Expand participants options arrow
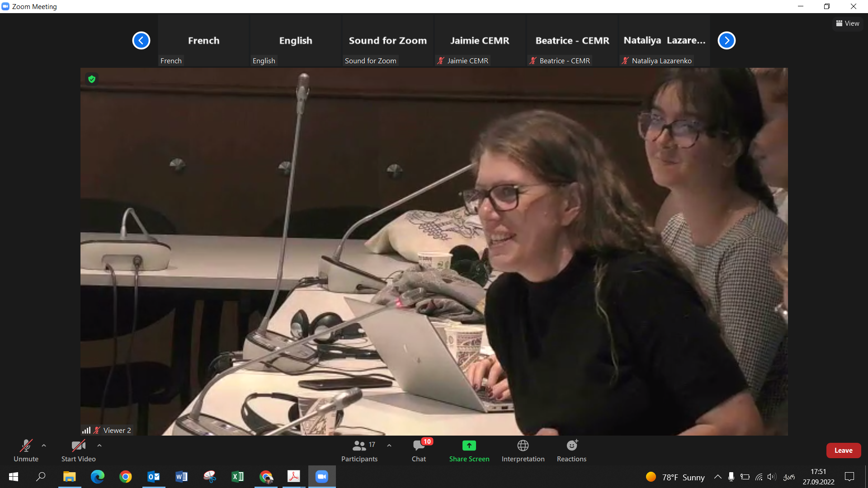 click(x=389, y=446)
